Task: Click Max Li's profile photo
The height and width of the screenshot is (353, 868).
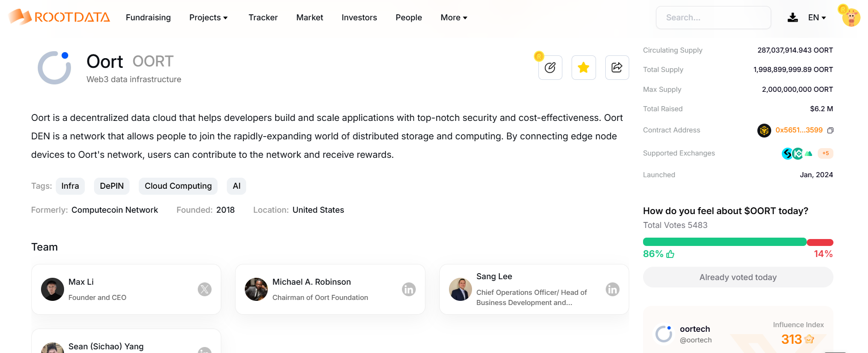Action: (x=53, y=289)
